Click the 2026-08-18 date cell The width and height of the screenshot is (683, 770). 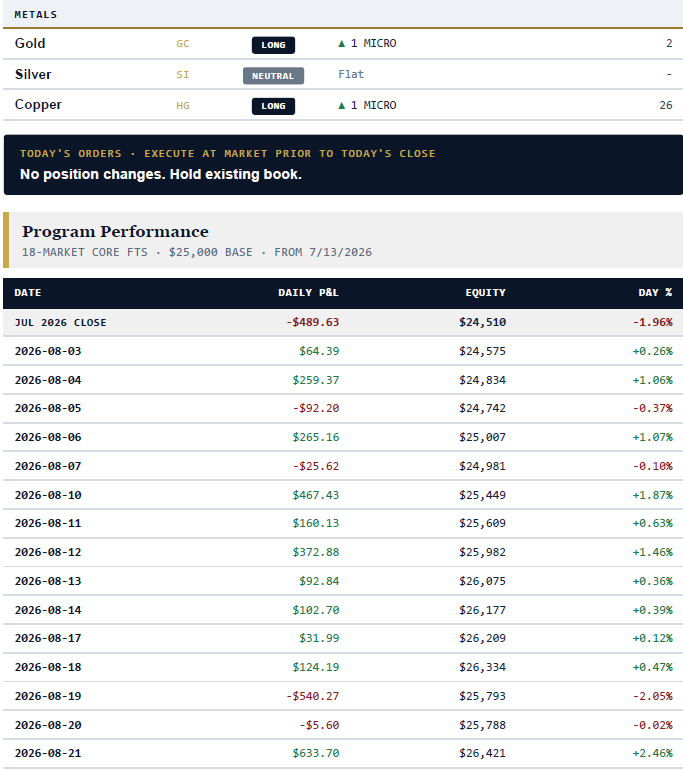point(48,667)
